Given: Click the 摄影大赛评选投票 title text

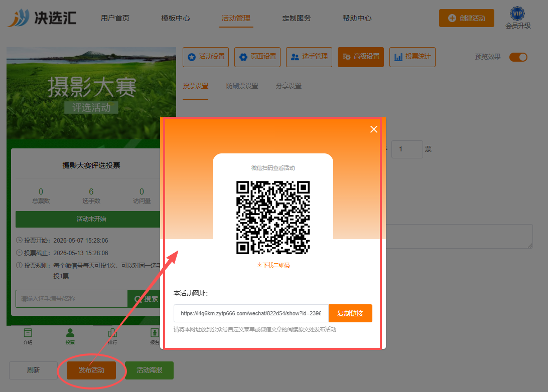Looking at the screenshot, I should (91, 165).
